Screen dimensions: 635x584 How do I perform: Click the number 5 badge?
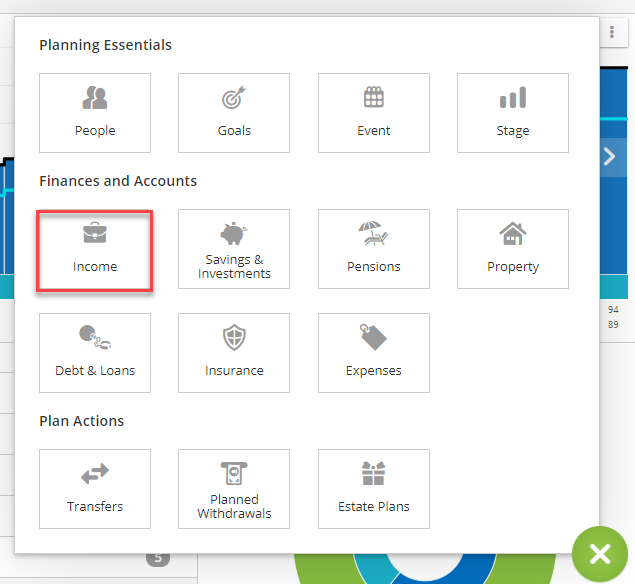(158, 559)
